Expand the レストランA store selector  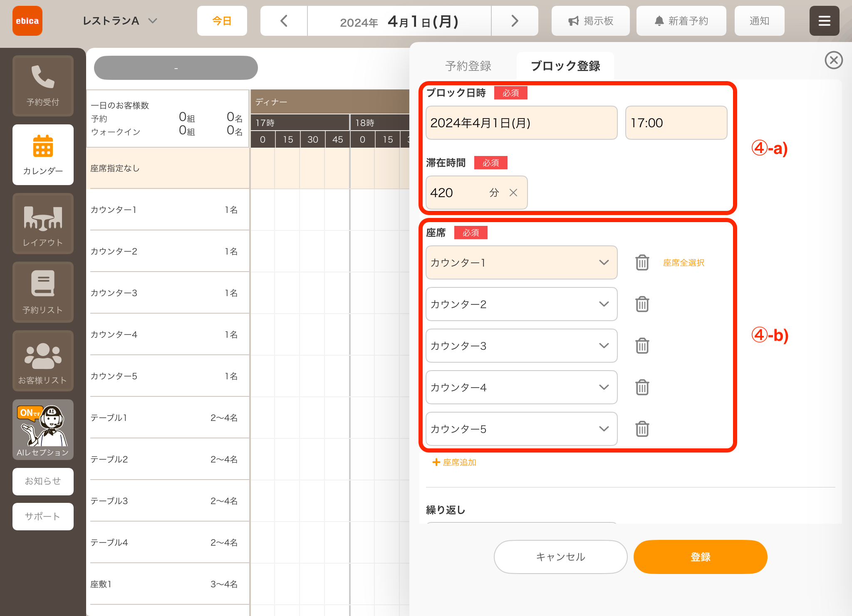tap(119, 21)
